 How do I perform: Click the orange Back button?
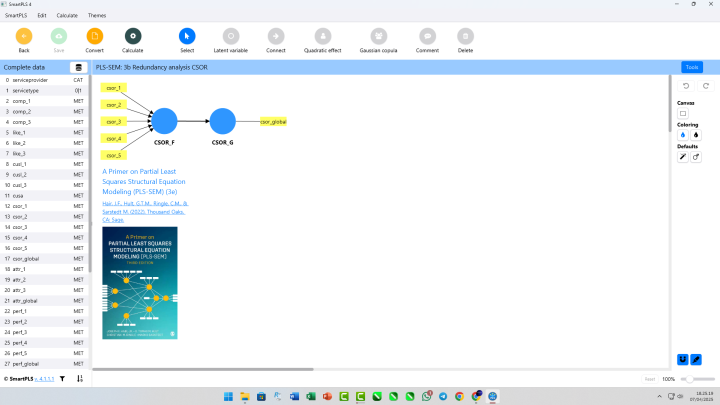(x=24, y=36)
